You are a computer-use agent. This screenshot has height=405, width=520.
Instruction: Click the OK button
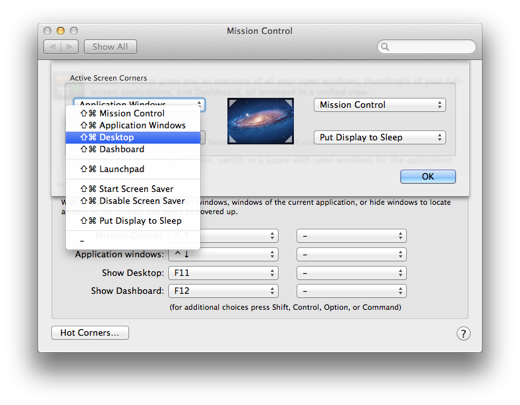pyautogui.click(x=428, y=177)
